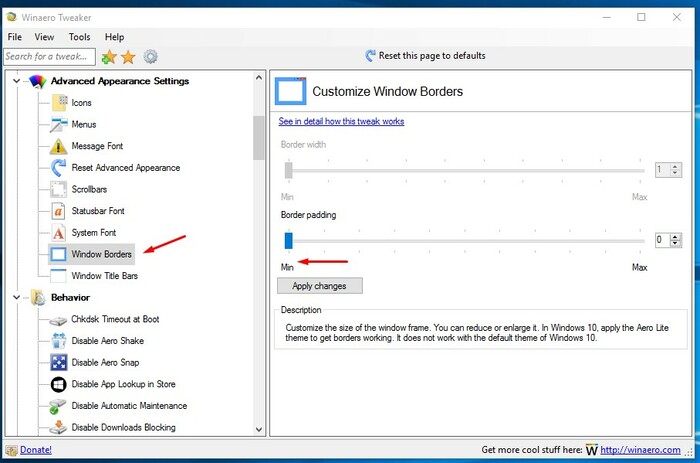Image resolution: width=700 pixels, height=463 pixels.
Task: Click the tree scrollbar down arrow
Action: (x=259, y=430)
